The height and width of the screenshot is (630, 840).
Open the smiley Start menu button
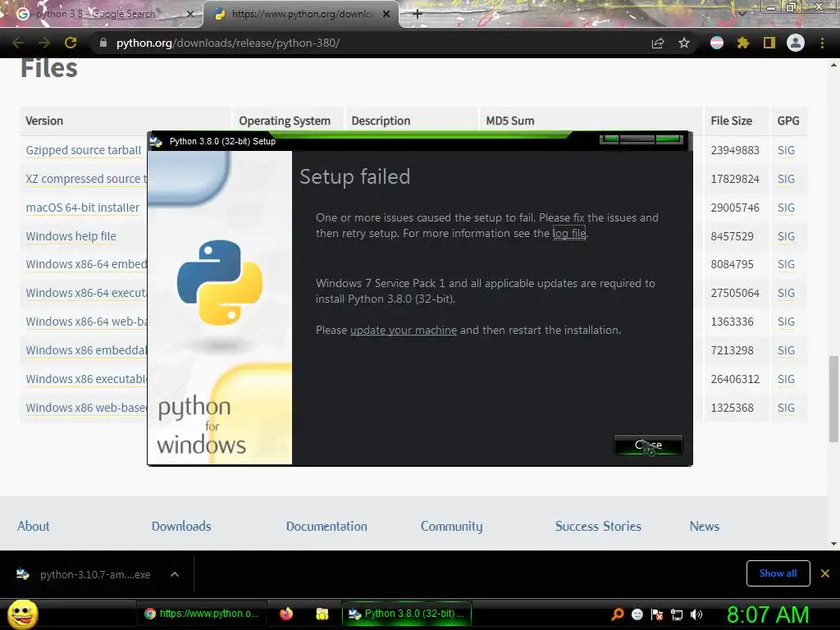pyautogui.click(x=22, y=614)
